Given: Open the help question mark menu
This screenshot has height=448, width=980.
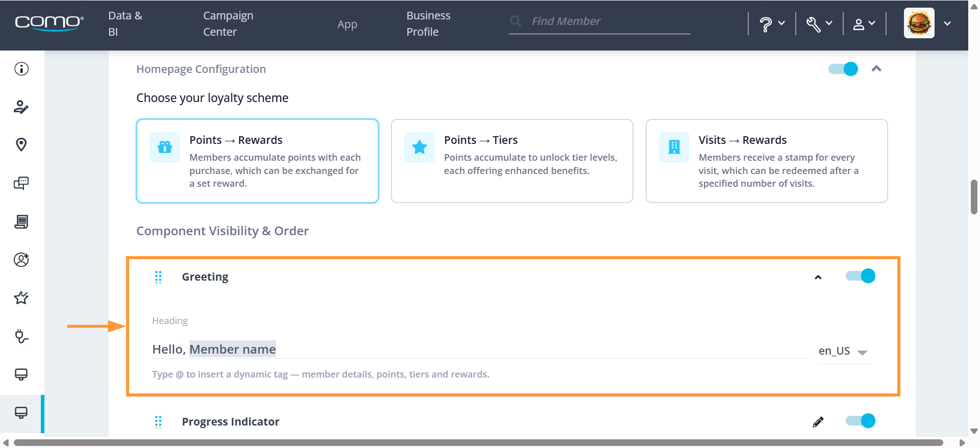Looking at the screenshot, I should [772, 24].
